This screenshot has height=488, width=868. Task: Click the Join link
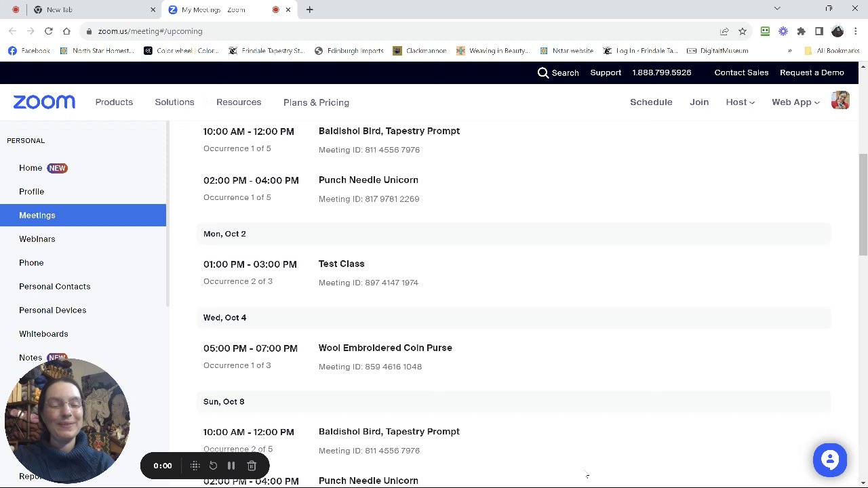(x=699, y=102)
